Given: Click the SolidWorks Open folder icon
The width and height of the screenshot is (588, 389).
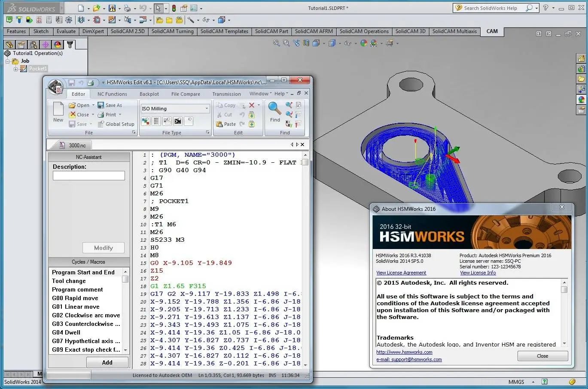Looking at the screenshot, I should 97,8.
